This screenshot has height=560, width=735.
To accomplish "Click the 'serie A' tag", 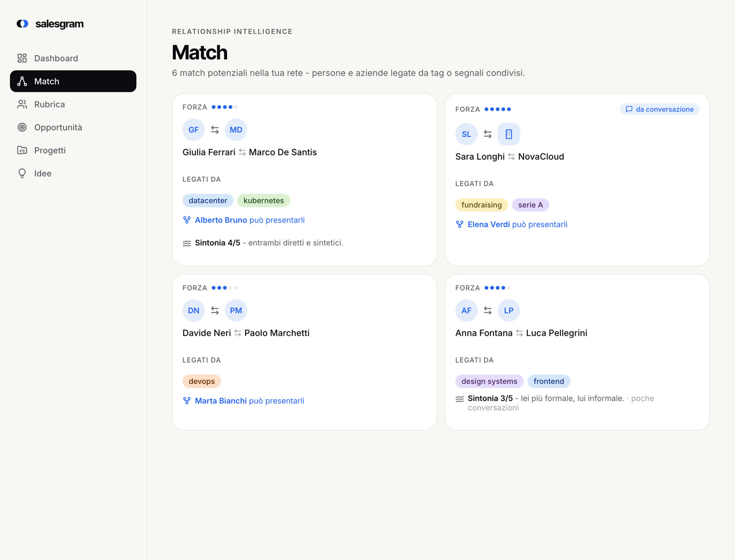I will pos(531,205).
